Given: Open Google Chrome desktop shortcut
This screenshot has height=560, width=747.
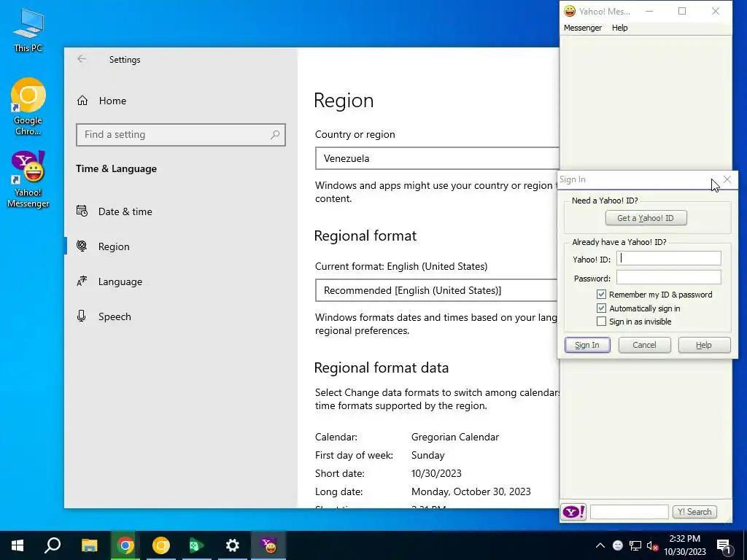Looking at the screenshot, I should point(28,106).
